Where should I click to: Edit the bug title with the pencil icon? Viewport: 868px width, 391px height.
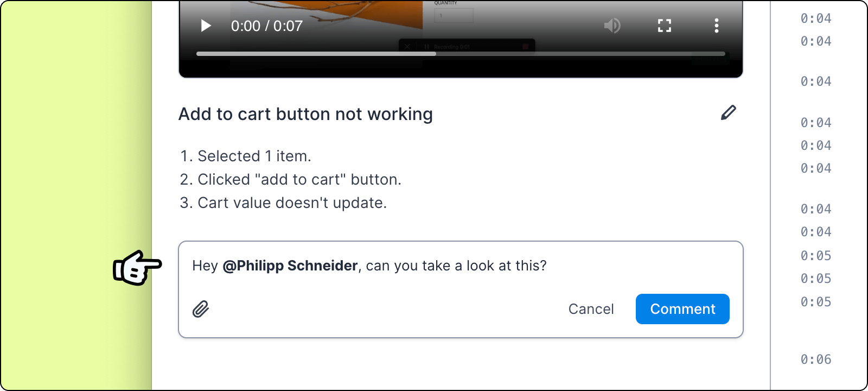729,112
